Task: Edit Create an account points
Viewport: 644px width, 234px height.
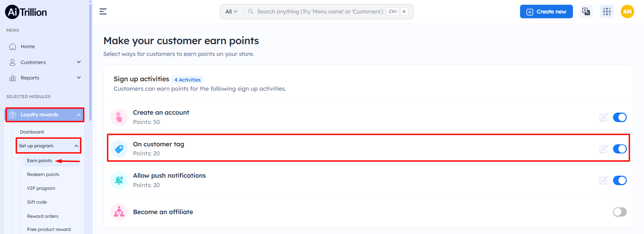Action: tap(603, 117)
